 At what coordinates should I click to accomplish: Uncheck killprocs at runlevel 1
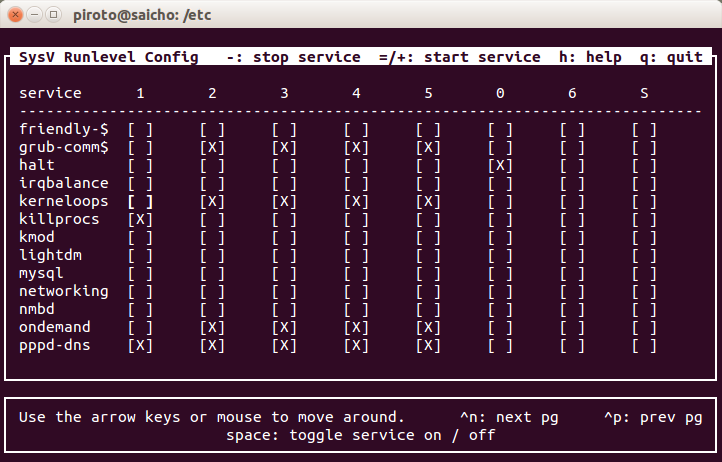pyautogui.click(x=141, y=219)
